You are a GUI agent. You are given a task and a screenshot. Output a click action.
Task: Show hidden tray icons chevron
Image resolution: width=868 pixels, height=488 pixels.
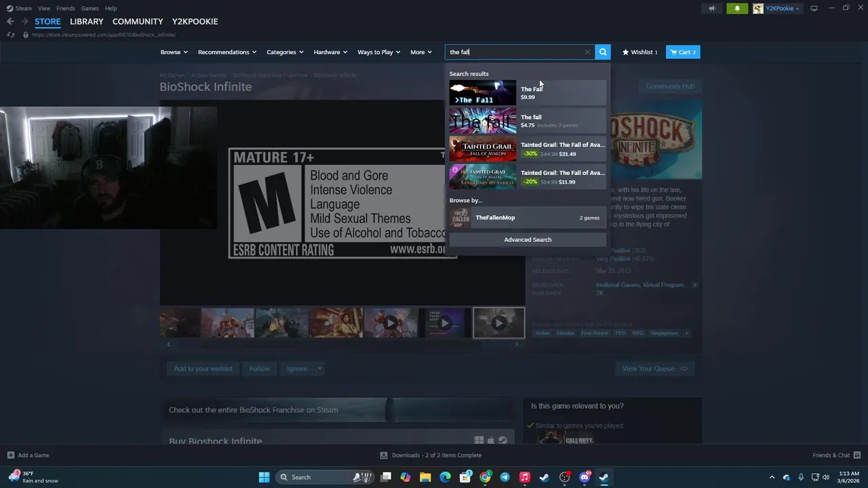point(772,477)
